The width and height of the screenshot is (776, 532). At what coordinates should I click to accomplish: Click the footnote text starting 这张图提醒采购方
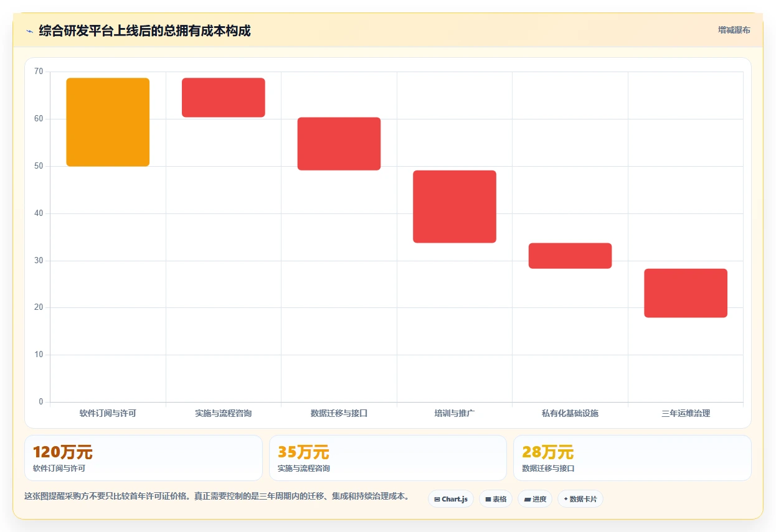coord(217,496)
